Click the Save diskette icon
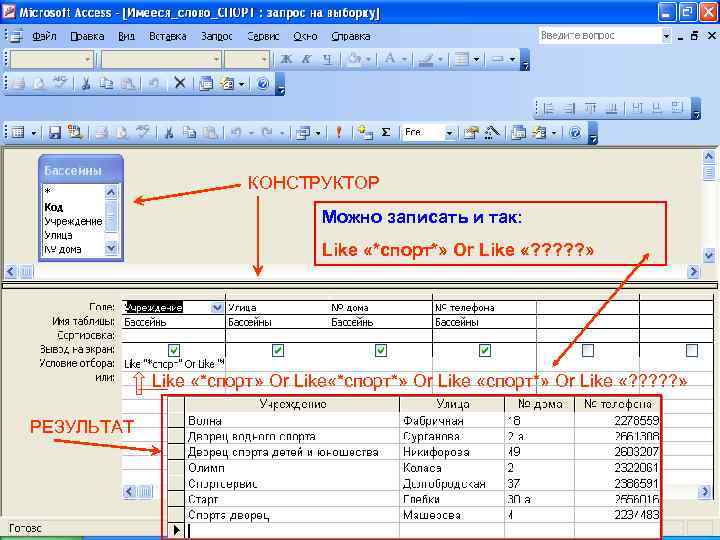 55,133
